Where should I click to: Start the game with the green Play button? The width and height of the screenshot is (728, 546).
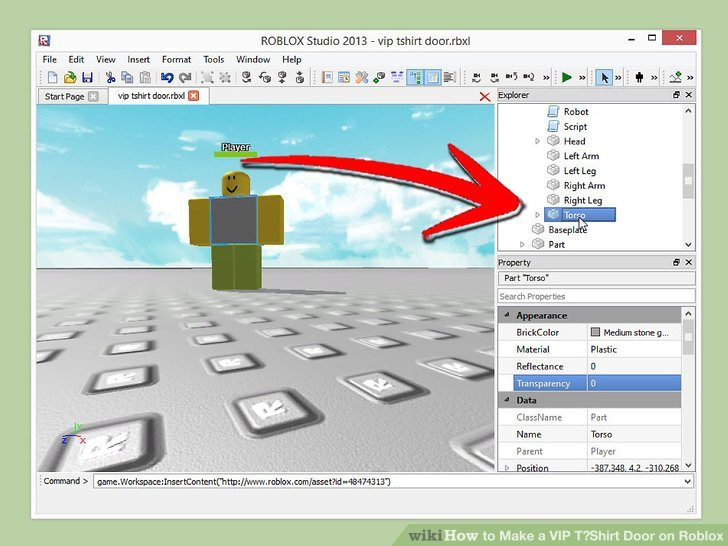click(x=566, y=77)
